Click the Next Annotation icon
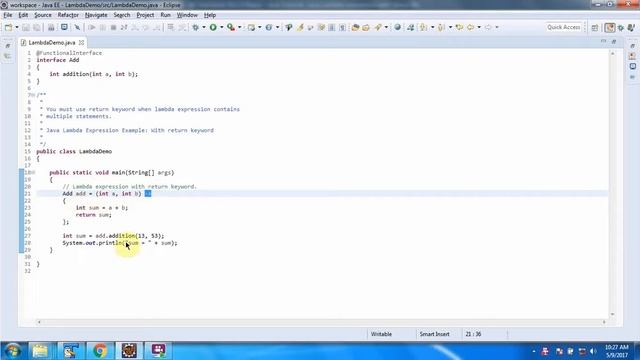 pos(424,27)
